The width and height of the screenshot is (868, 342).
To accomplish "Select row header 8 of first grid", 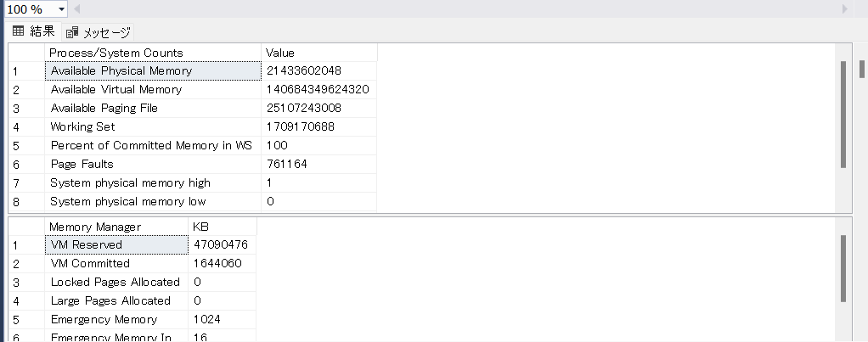I will coord(26,201).
